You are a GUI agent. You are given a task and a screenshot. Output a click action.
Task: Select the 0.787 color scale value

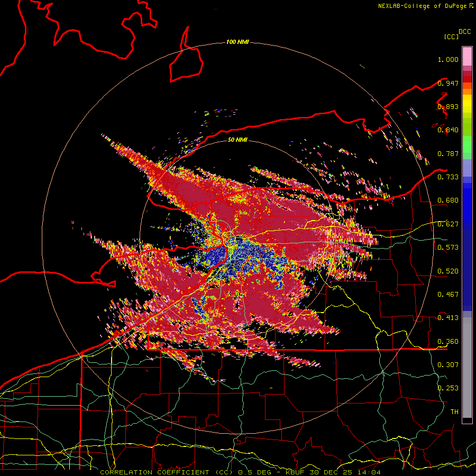coord(448,153)
